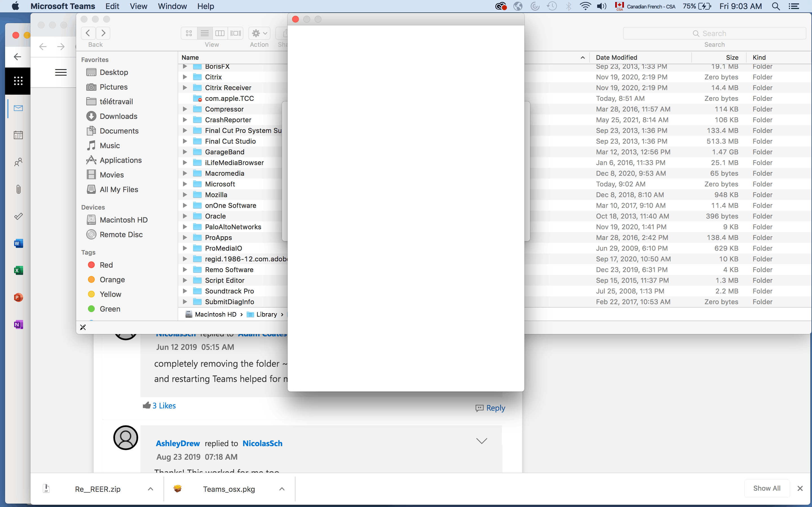This screenshot has width=812, height=507.
Task: Open the OneNote icon in sidebar
Action: 18,324
